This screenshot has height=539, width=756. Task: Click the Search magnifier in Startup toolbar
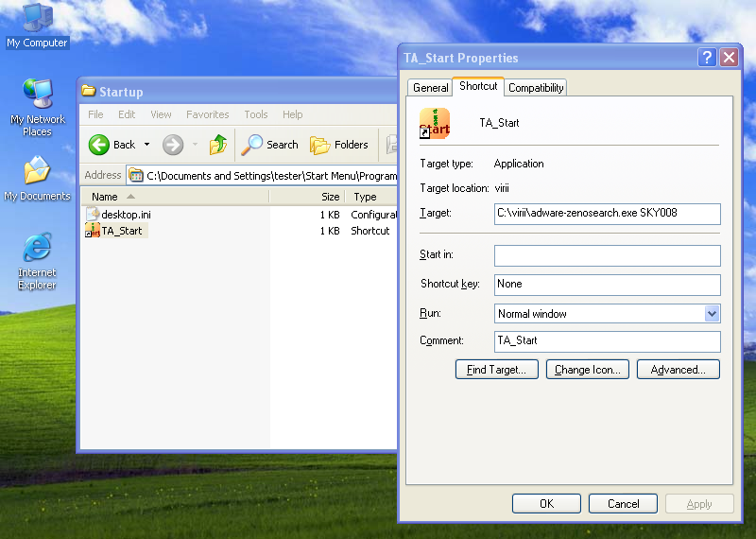coord(251,145)
